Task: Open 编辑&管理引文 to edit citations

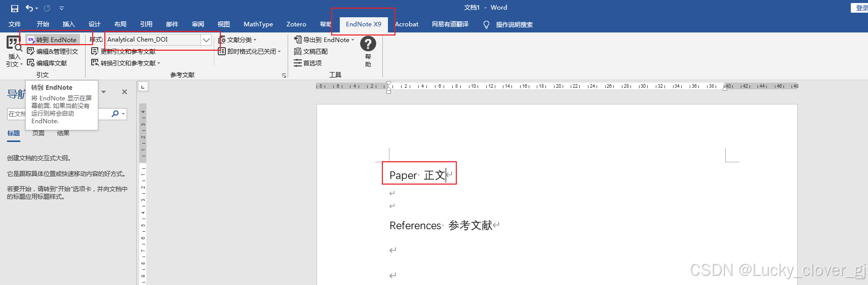Action: point(53,51)
